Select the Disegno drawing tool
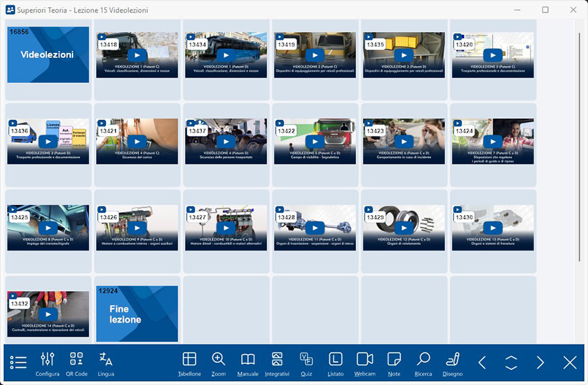Viewport: 588px width, 385px height. click(452, 363)
